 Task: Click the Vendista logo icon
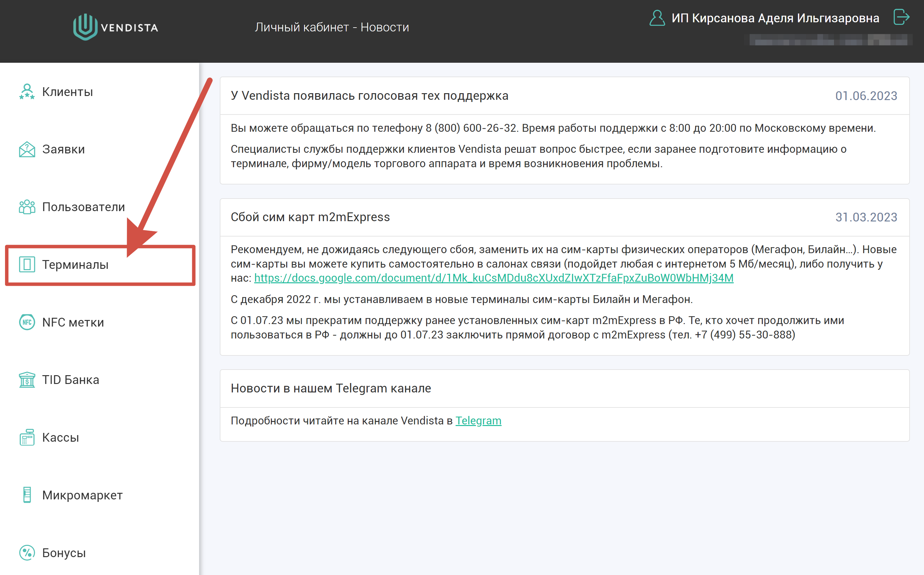85,27
